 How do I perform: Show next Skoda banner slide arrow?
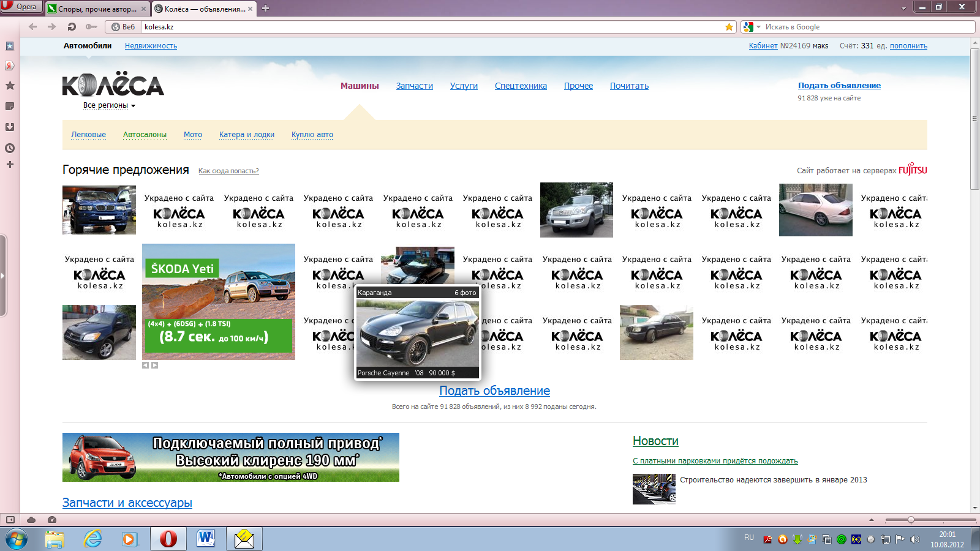coord(155,365)
